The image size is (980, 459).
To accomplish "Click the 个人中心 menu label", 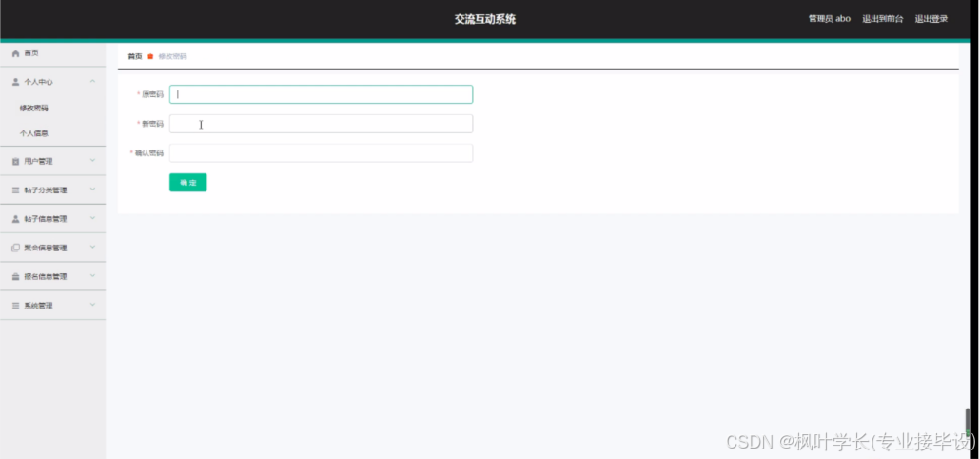I will coord(38,82).
